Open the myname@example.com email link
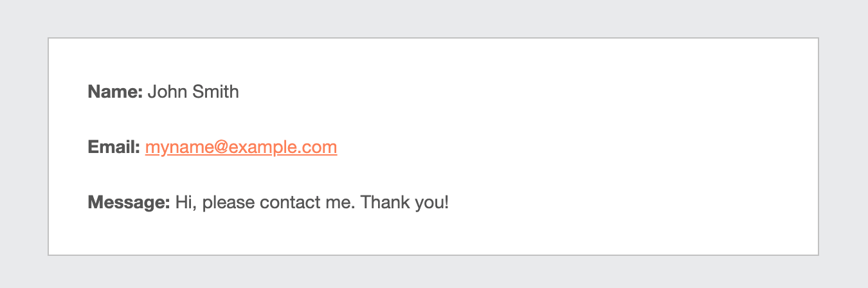868x288 pixels. point(241,148)
